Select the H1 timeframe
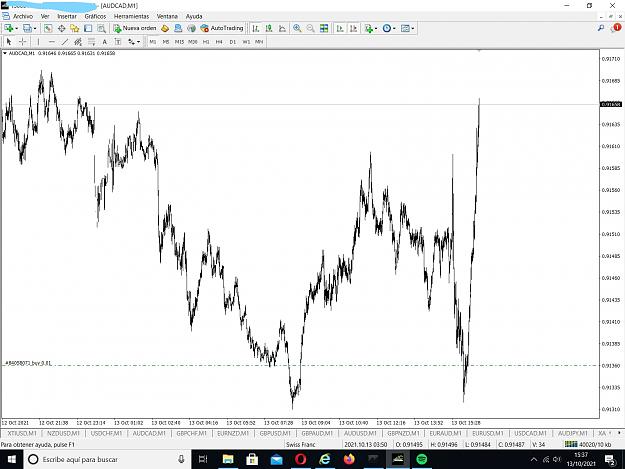 [206, 42]
